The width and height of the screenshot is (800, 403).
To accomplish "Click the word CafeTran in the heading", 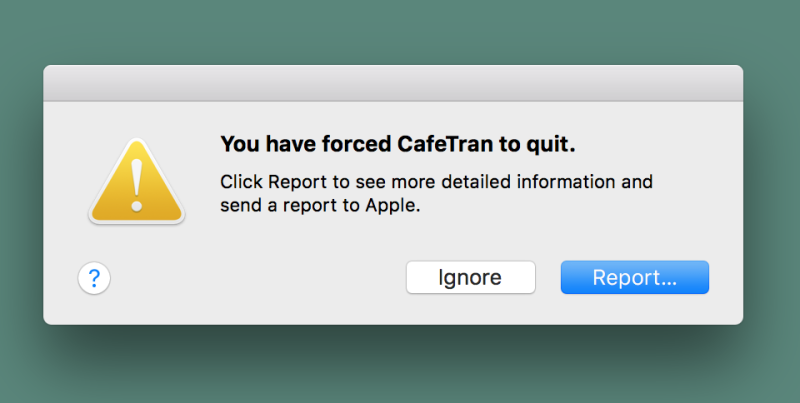I will tap(445, 144).
